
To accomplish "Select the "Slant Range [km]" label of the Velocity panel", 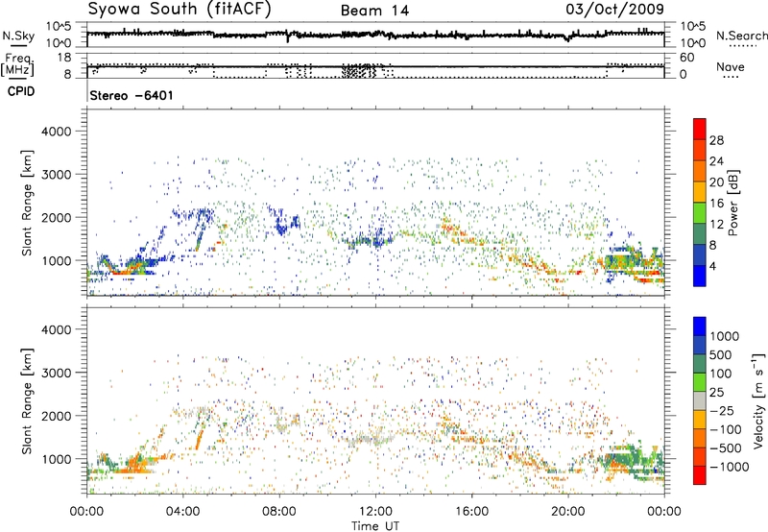I will click(x=27, y=400).
